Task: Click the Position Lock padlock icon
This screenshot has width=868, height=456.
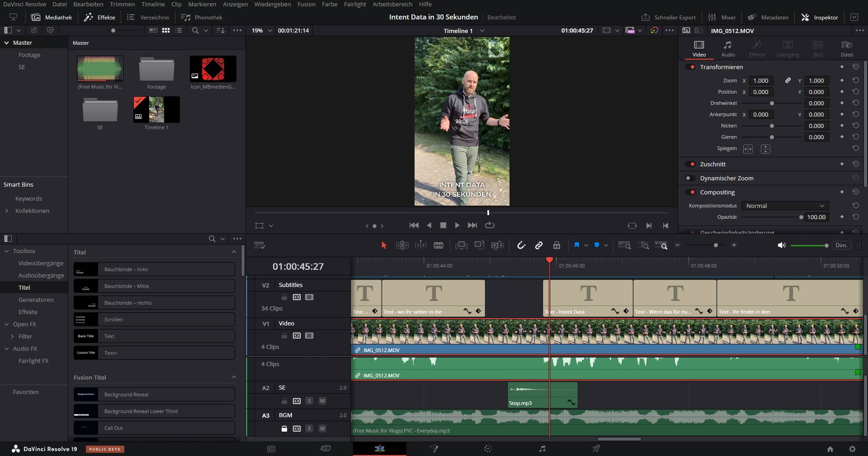Action: click(x=557, y=245)
